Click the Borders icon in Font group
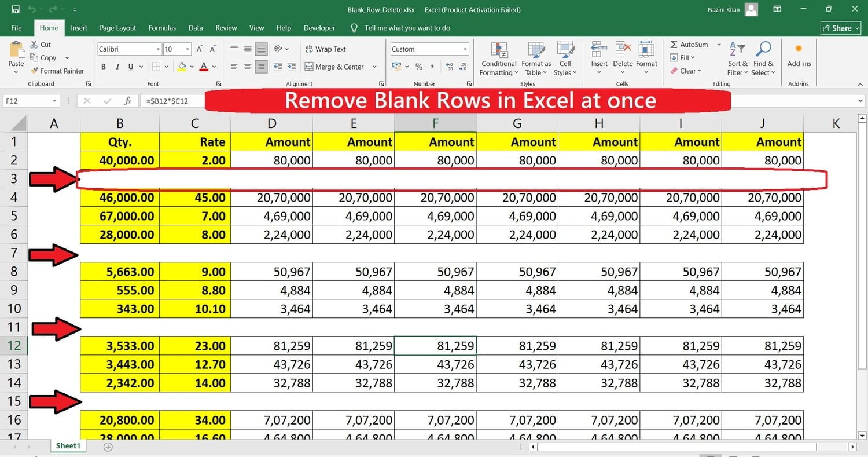Viewport: 868px width, 457px height. (x=157, y=67)
